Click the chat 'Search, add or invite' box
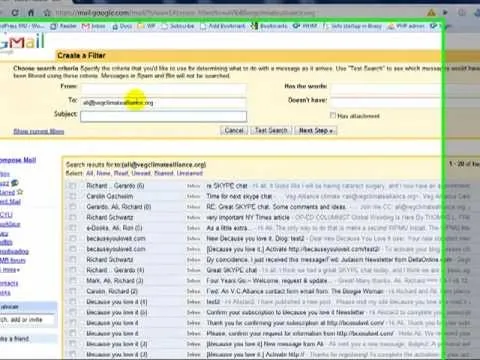 click(27, 320)
